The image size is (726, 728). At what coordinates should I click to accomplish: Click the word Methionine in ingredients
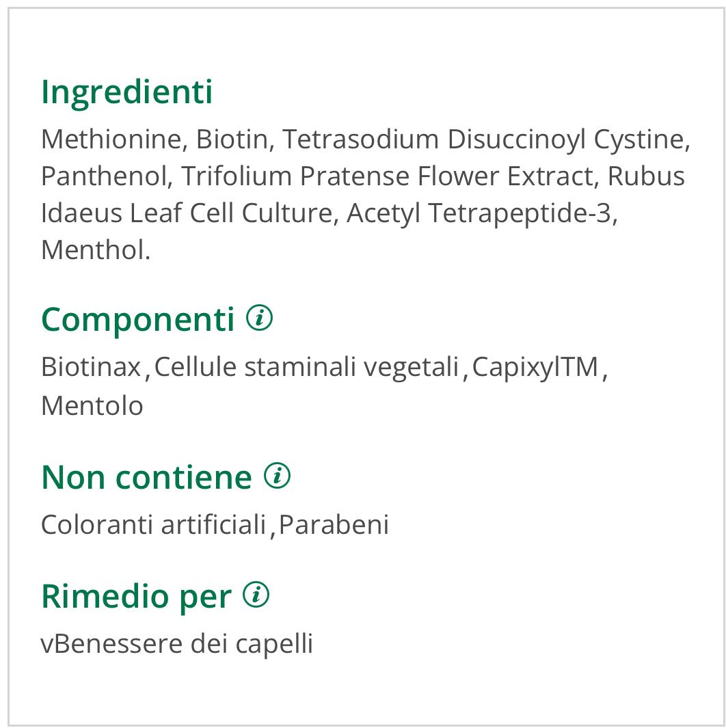pyautogui.click(x=111, y=139)
